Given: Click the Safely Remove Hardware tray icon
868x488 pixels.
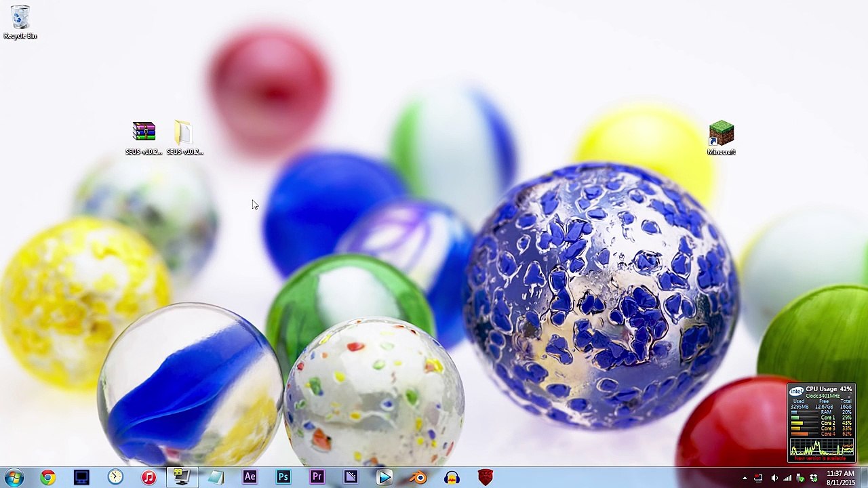Looking at the screenshot, I should click(800, 479).
